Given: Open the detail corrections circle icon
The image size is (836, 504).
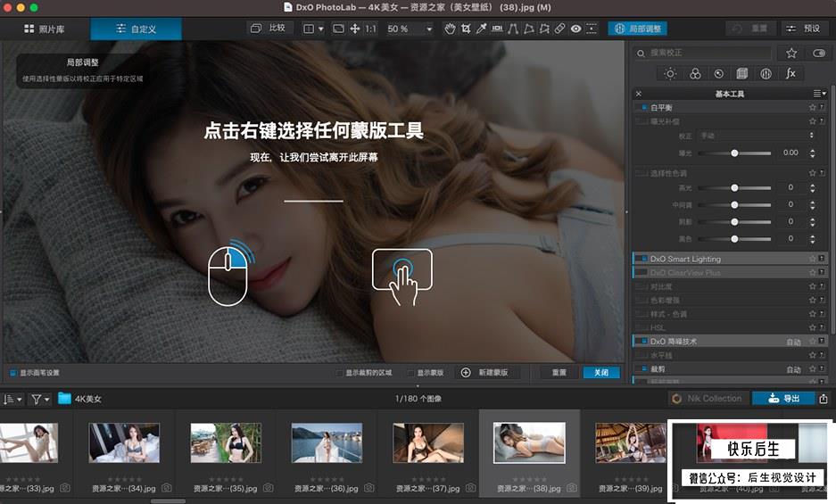Looking at the screenshot, I should [719, 74].
